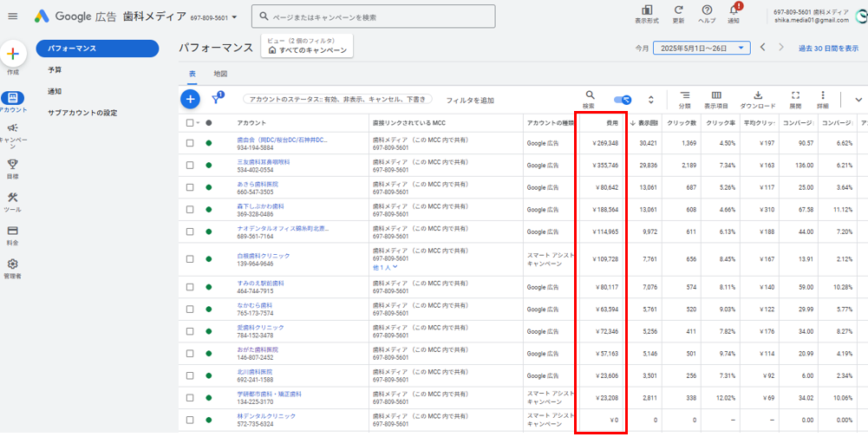Switch to the 地図 tab
This screenshot has width=868, height=437.
tap(220, 74)
